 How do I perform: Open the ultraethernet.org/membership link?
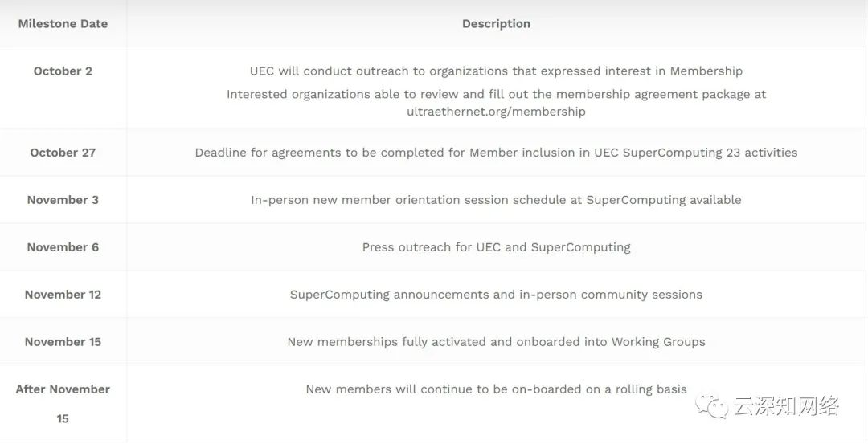click(496, 111)
